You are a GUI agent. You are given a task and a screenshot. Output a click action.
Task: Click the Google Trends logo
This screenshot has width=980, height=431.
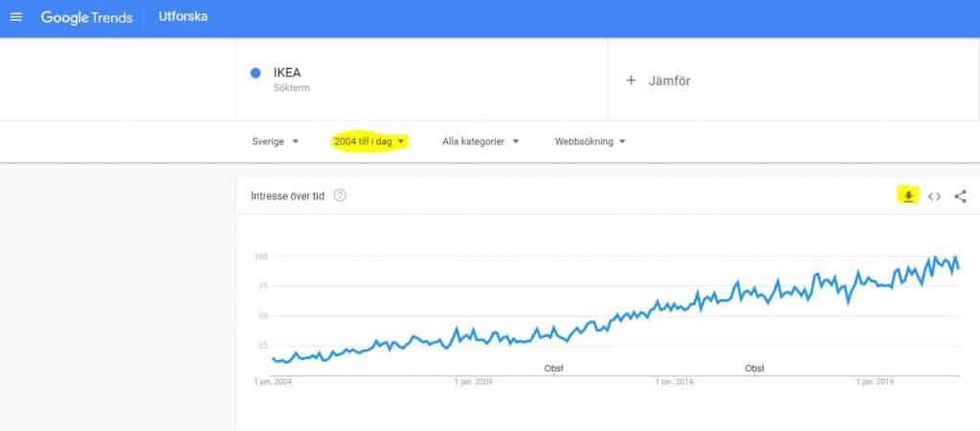(x=87, y=17)
